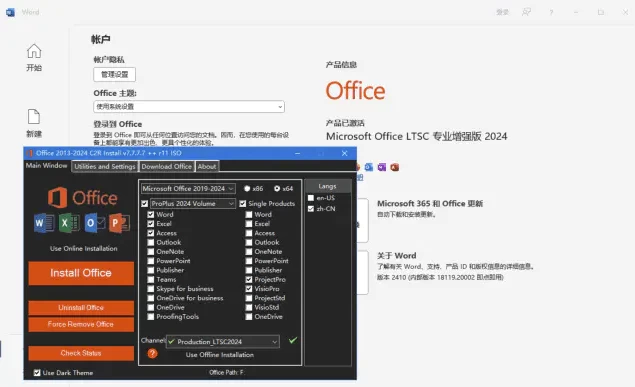Viewport: 635px width, 387px height.
Task: Click the Excel icon in the installer logo
Action: tap(69, 223)
